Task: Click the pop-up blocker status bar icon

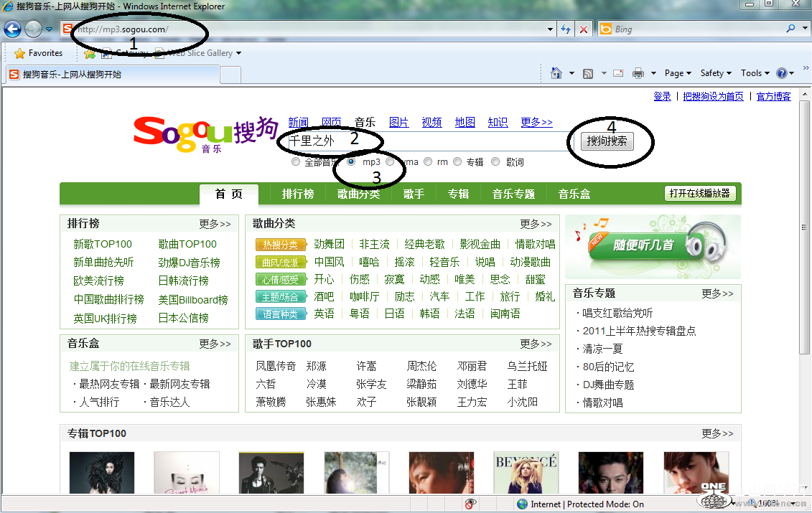Action: coord(470,504)
